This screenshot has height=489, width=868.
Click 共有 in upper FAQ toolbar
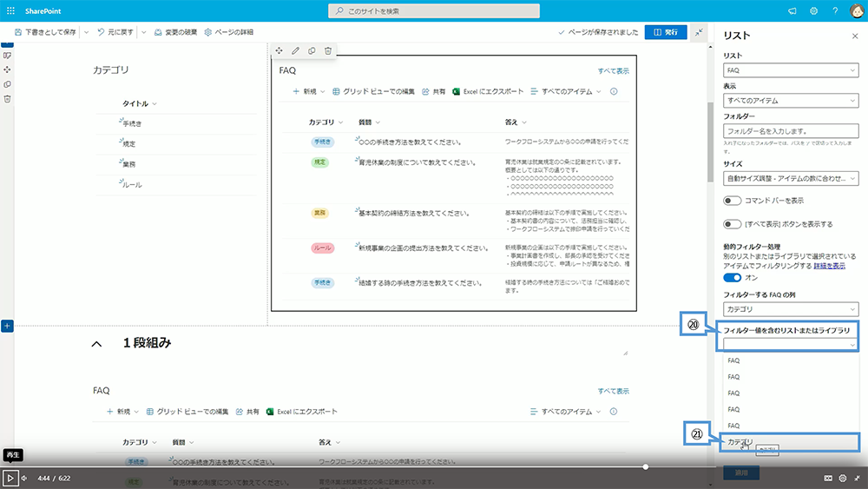[x=433, y=91]
